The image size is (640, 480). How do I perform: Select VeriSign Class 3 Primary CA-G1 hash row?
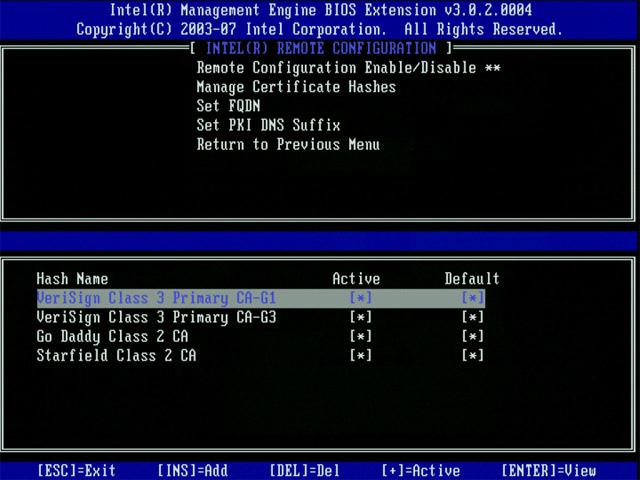click(x=261, y=298)
